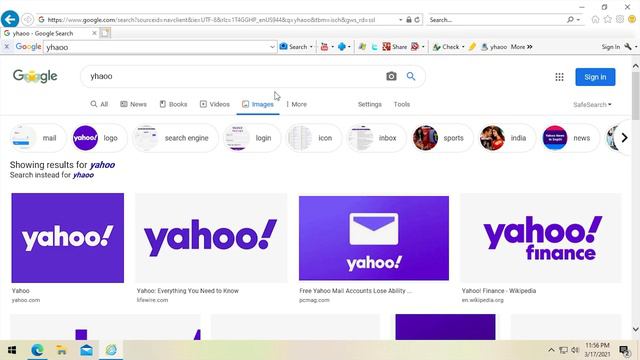Show more suggestion chips with right arrow

[624, 138]
